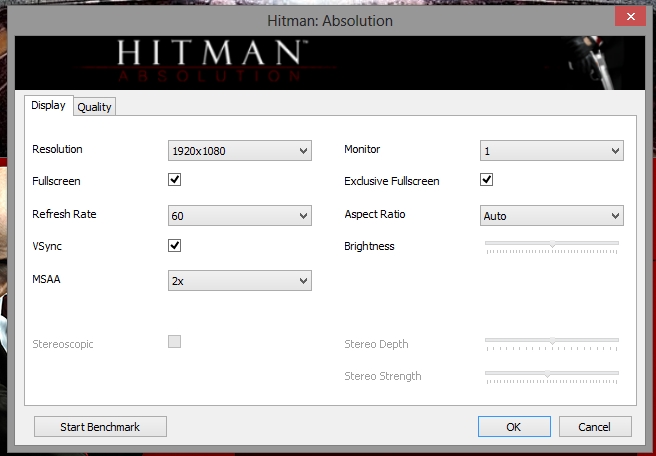Click the Brightness slider handle

pyautogui.click(x=552, y=244)
